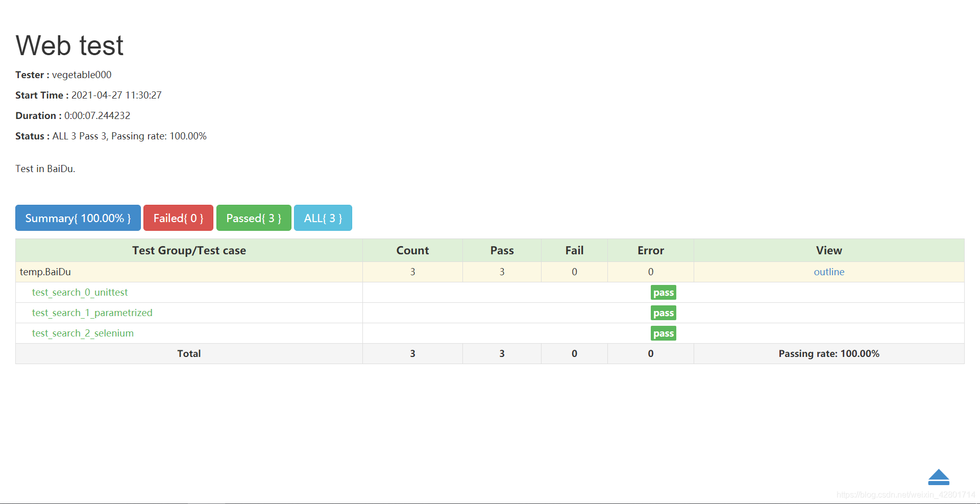Image resolution: width=980 pixels, height=504 pixels.
Task: Click the Fail column header
Action: (574, 250)
